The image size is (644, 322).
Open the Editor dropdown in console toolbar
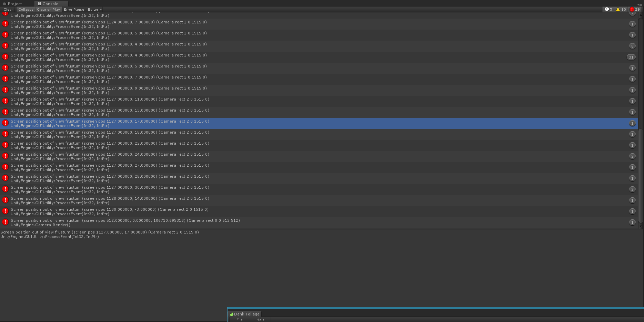(x=94, y=9)
